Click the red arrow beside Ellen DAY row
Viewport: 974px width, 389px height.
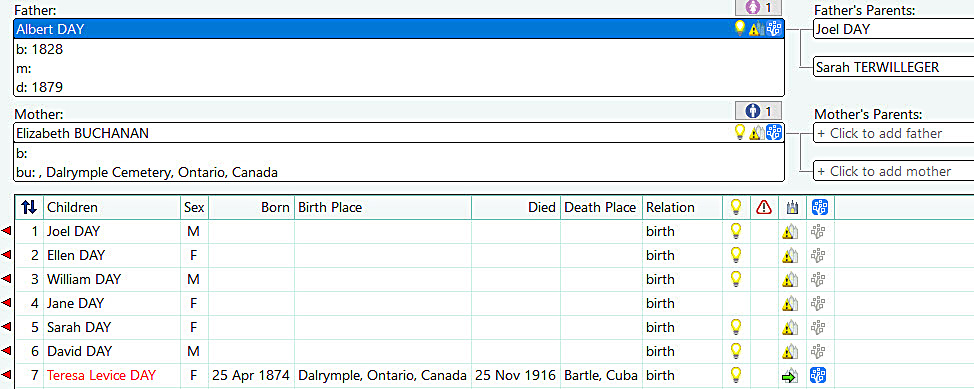pyautogui.click(x=7, y=255)
